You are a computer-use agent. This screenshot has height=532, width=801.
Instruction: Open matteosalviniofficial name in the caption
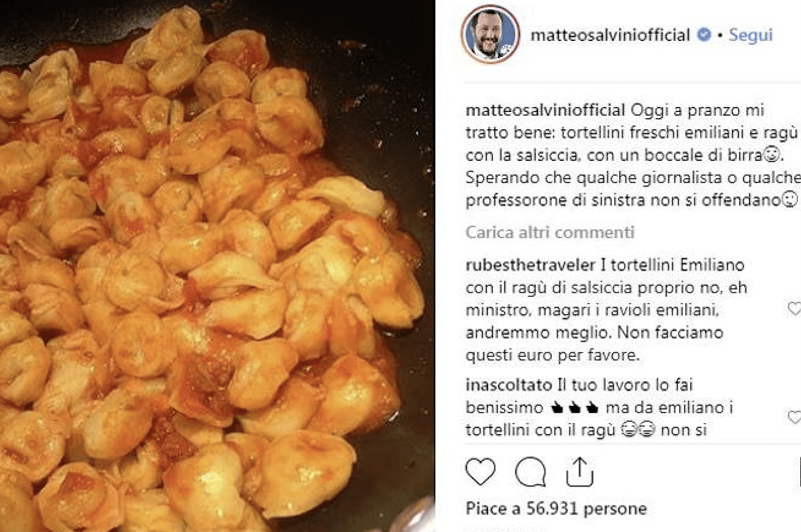[545, 111]
